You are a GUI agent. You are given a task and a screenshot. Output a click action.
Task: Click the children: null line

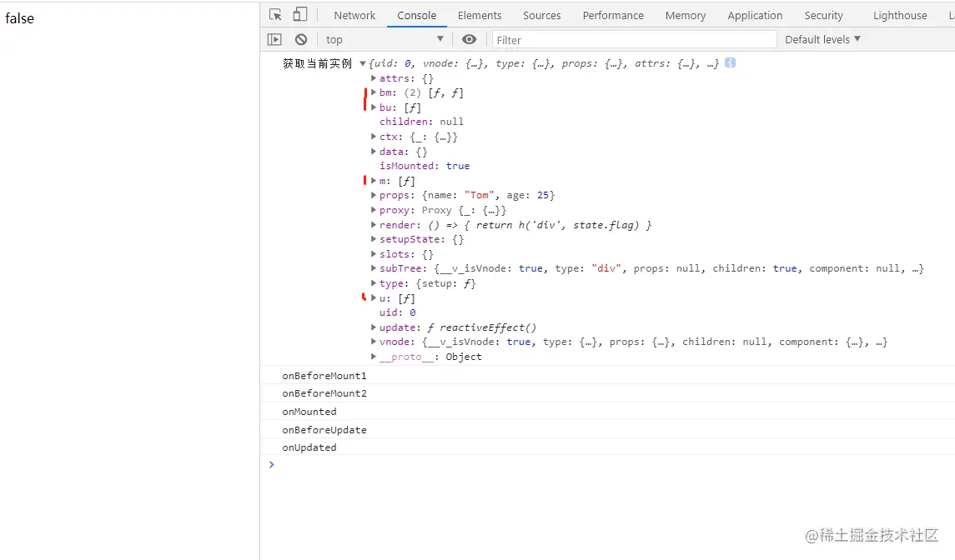tap(421, 122)
